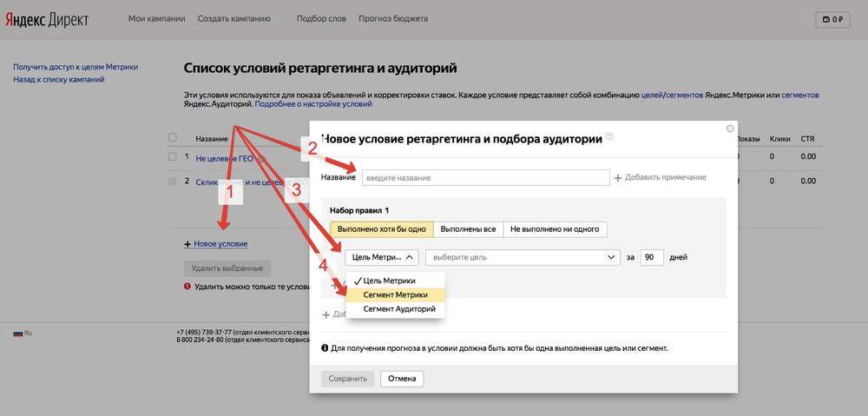The height and width of the screenshot is (416, 868).
Task: Open the Мои кампании menu
Action: pyautogui.click(x=156, y=18)
